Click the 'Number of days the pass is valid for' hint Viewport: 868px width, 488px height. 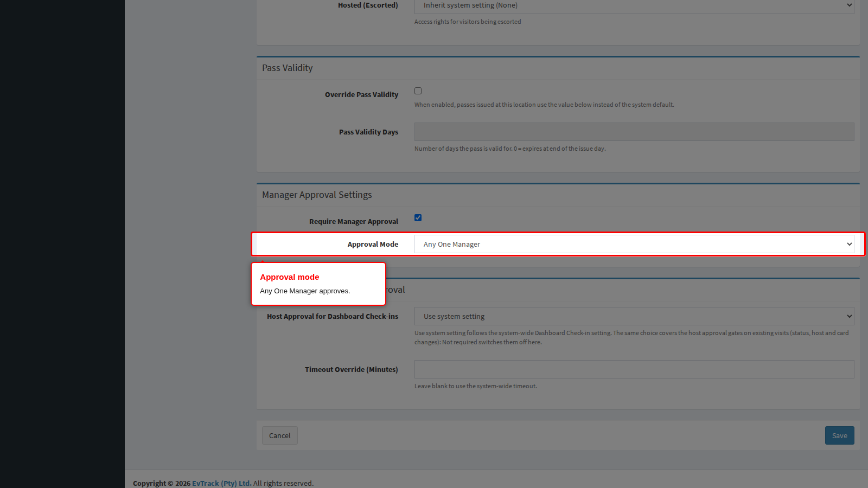pyautogui.click(x=510, y=149)
